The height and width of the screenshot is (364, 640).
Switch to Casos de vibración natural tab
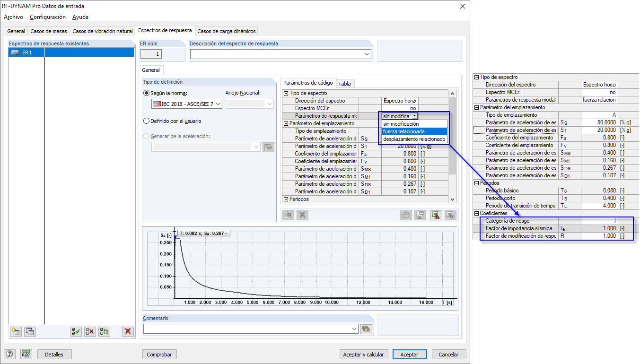[x=103, y=31]
